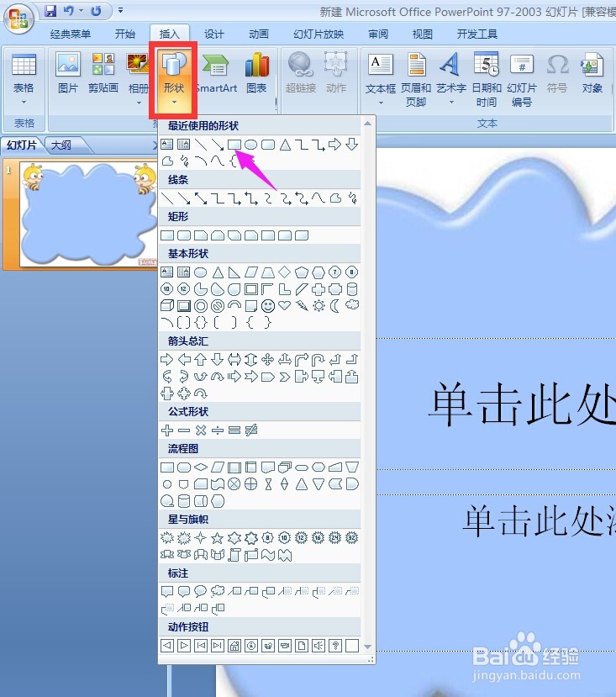The image size is (616, 697).
Task: Pick the rounded rectangle under 矩形
Action: pos(184,235)
